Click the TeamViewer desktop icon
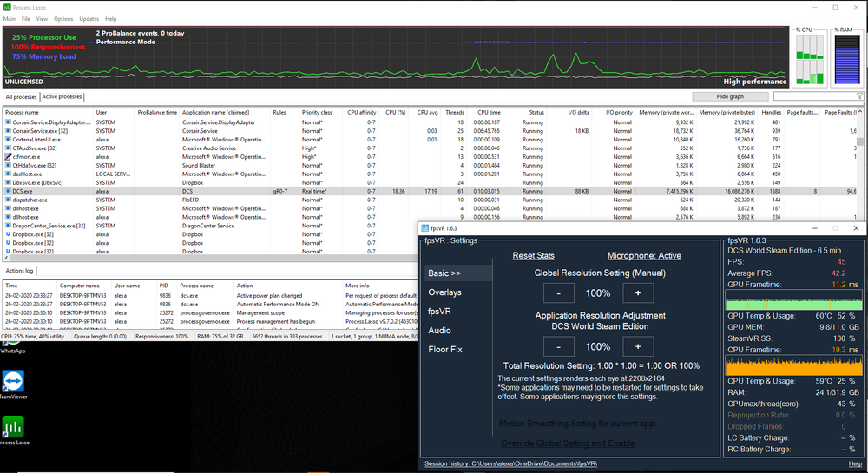This screenshot has width=868, height=473. point(12,382)
